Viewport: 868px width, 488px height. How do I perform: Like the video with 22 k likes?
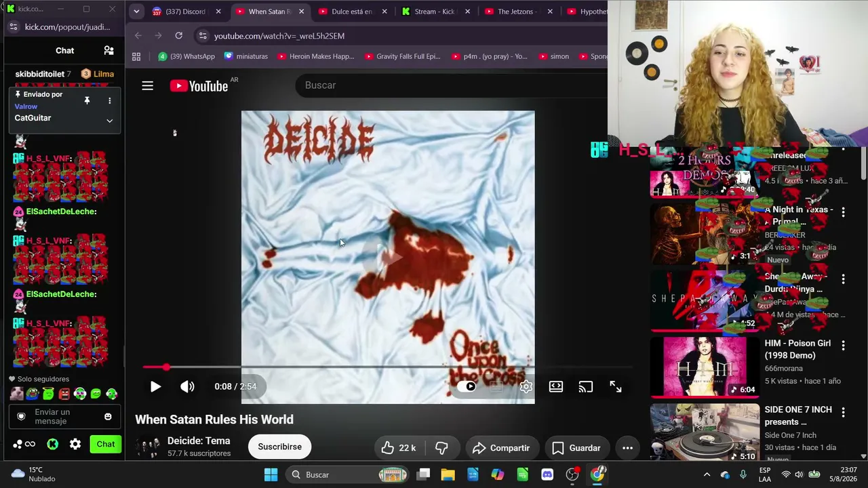click(398, 448)
